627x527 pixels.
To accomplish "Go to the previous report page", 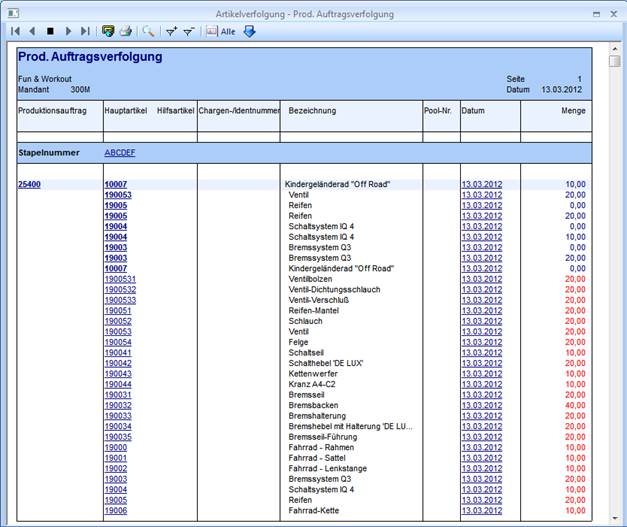I will coord(32,32).
